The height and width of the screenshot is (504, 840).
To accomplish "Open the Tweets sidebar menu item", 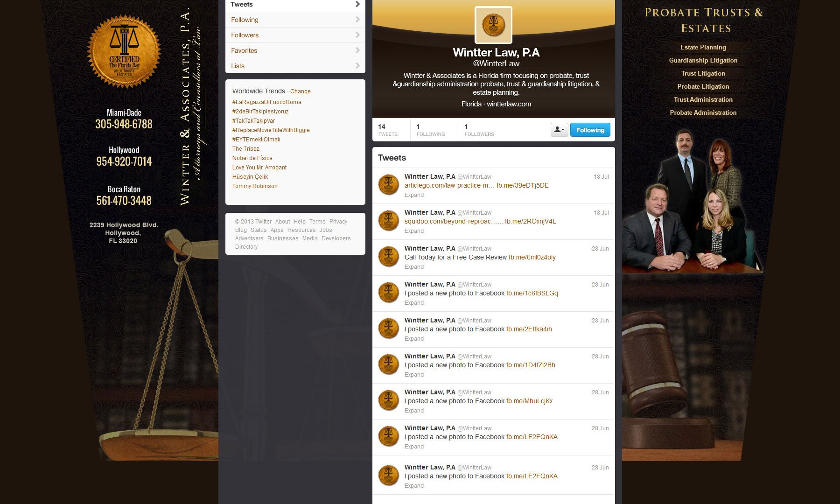I will coord(242,5).
